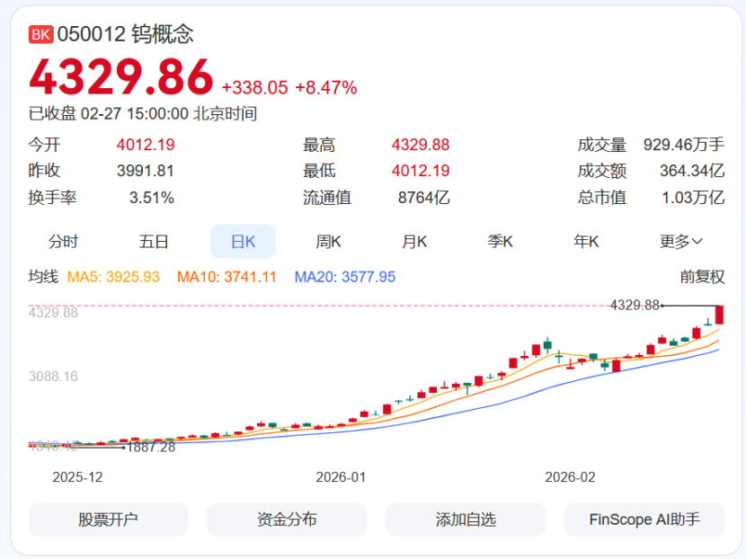Expand more K-line options via the chevron
The height and width of the screenshot is (560, 746).
tap(697, 241)
